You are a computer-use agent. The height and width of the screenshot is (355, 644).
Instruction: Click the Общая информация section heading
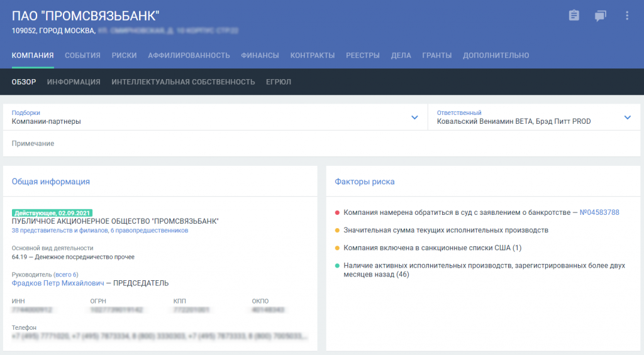[50, 182]
